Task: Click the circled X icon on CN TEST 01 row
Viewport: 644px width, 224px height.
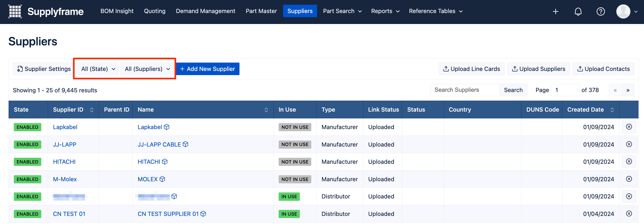Action: (629, 214)
